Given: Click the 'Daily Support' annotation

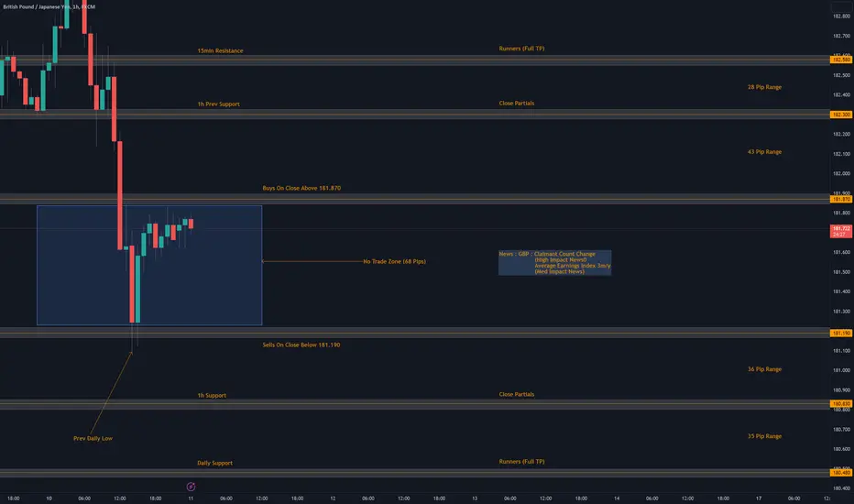Looking at the screenshot, I should coord(214,463).
